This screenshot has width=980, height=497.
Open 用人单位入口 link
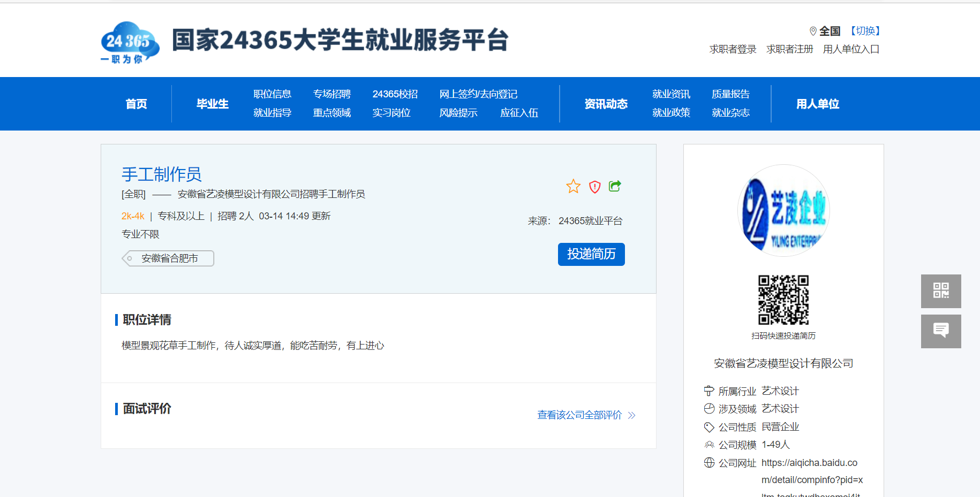pyautogui.click(x=851, y=49)
